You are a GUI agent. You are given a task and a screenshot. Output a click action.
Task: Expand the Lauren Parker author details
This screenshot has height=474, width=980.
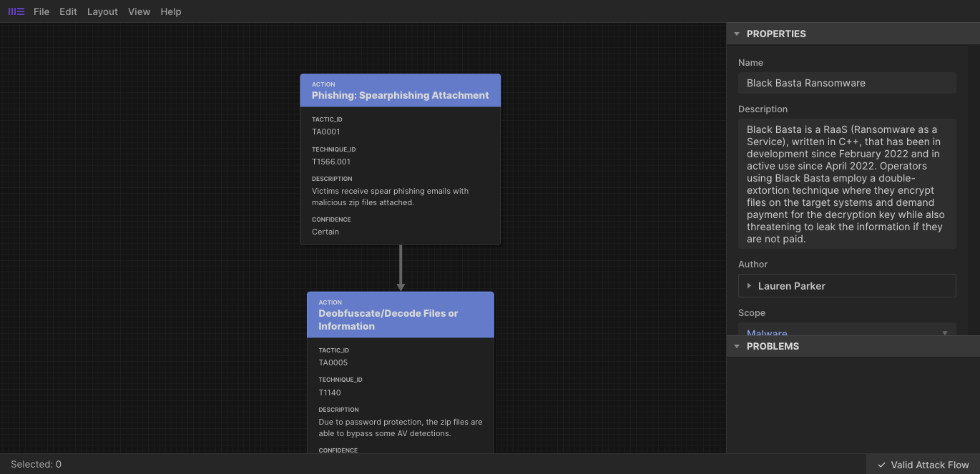click(748, 285)
